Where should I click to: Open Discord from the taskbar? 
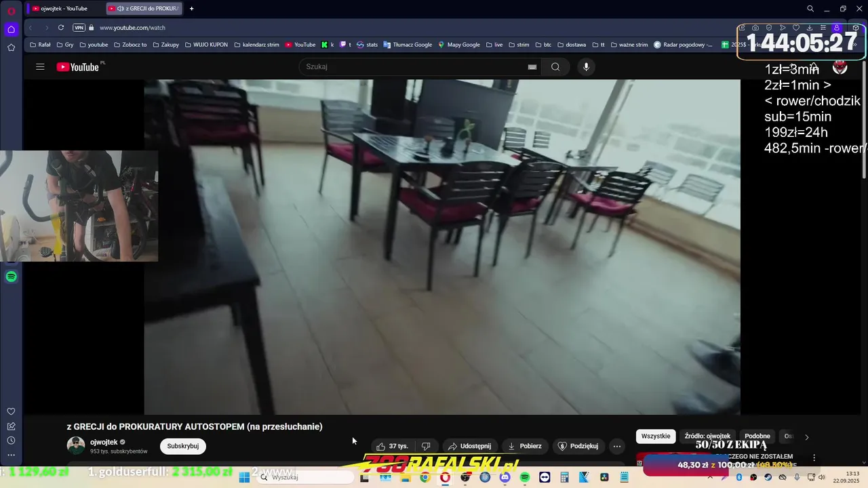click(x=505, y=477)
